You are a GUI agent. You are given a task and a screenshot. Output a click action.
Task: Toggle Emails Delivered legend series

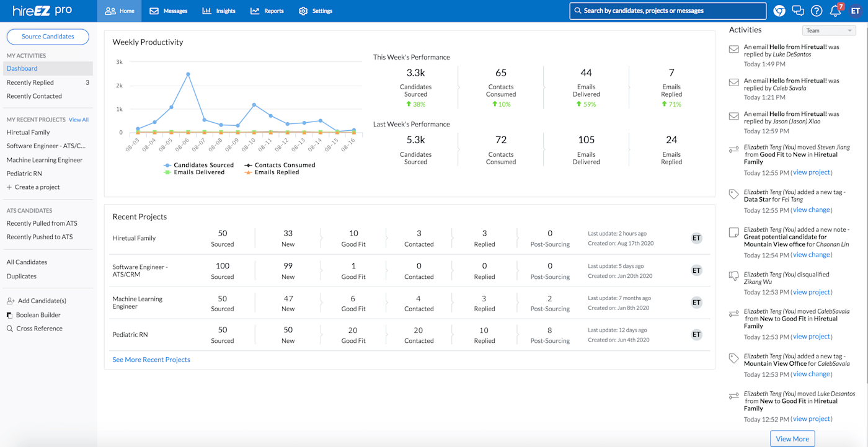point(194,172)
